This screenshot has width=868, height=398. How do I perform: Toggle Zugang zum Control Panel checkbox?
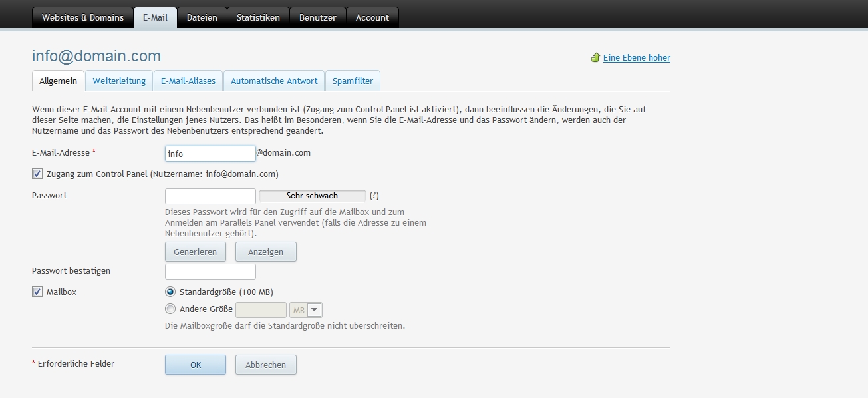(37, 174)
